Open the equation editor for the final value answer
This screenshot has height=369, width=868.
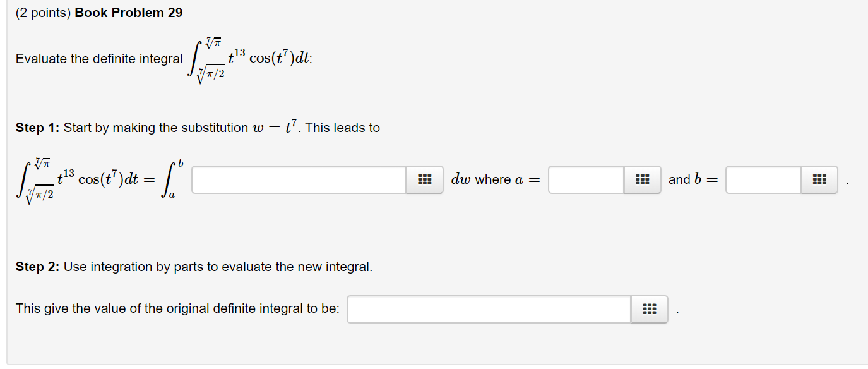[x=649, y=309]
